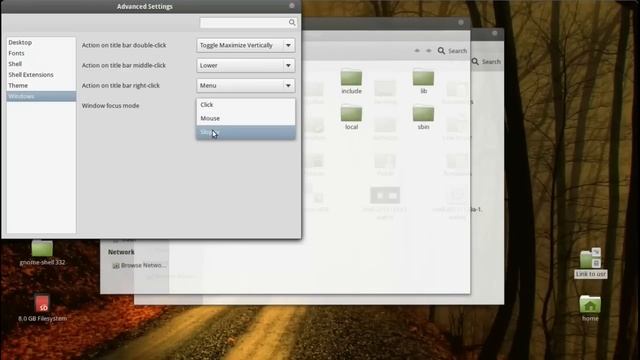Choose Mouse focus mode option
The width and height of the screenshot is (640, 360).
pyautogui.click(x=245, y=118)
